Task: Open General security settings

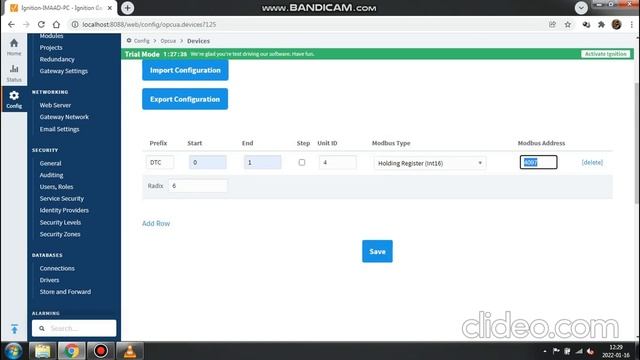Action: click(x=50, y=163)
